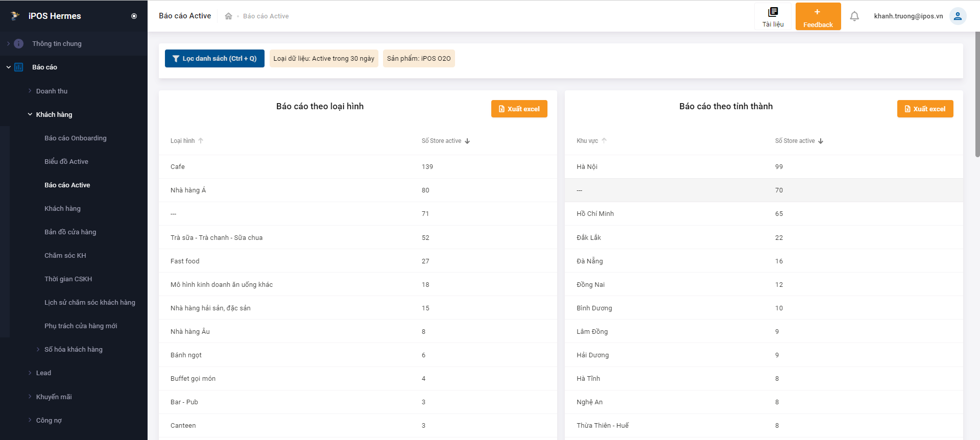Click the page vertical scrollbar
This screenshot has height=440, width=980.
(977, 94)
